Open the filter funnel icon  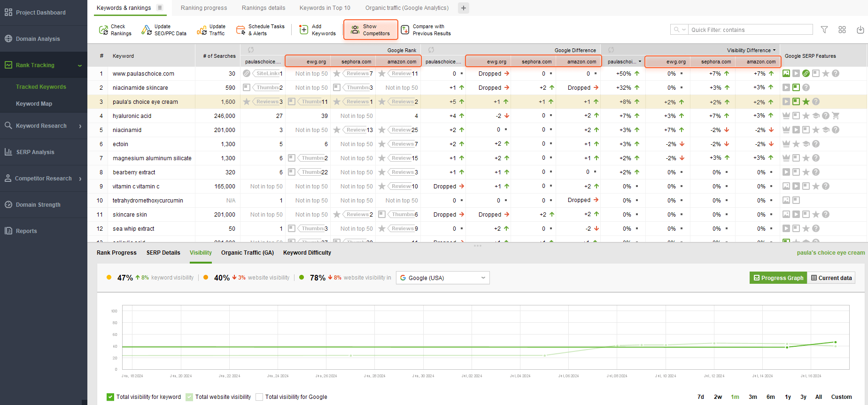point(824,30)
